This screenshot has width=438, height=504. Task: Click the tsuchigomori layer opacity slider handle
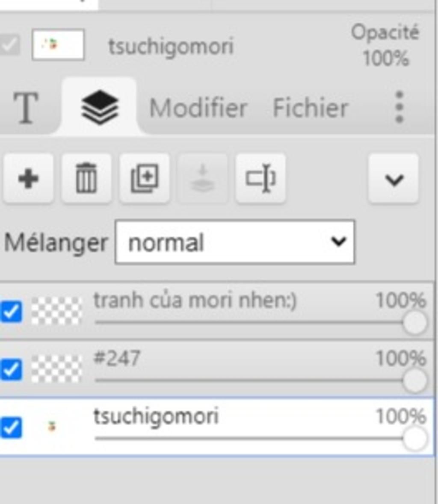414,439
